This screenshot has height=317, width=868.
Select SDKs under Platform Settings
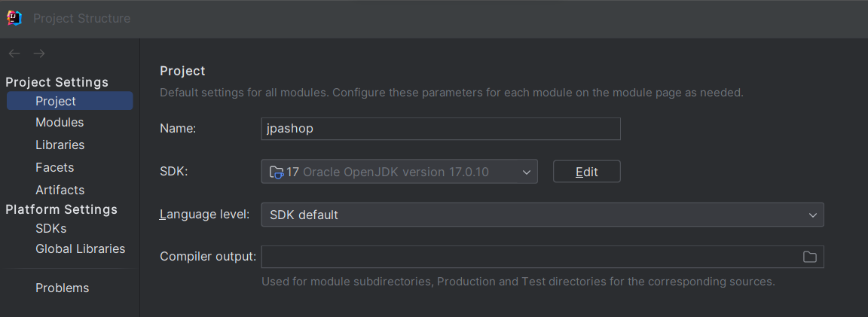(50, 228)
